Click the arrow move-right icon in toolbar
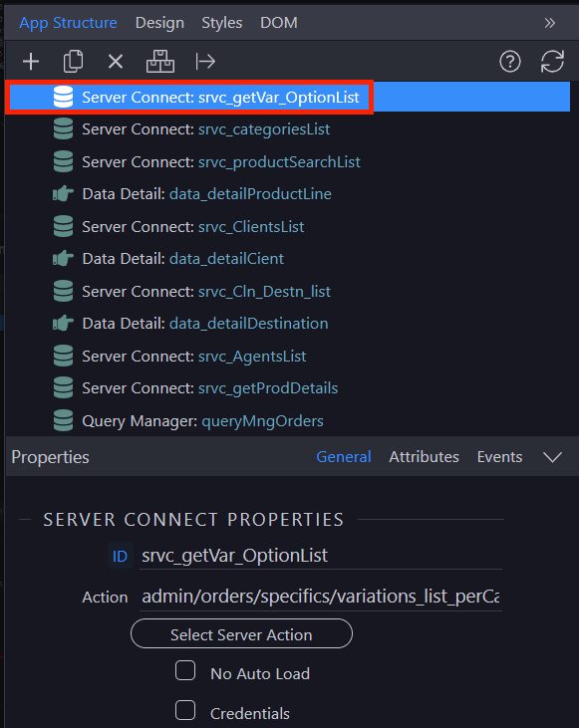 pyautogui.click(x=205, y=62)
